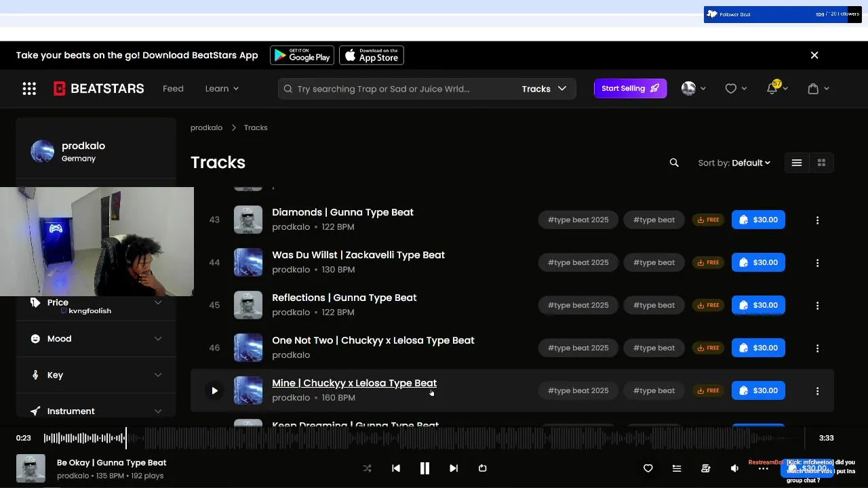Open the Tracks search category dropdown
The image size is (868, 488).
pos(544,89)
